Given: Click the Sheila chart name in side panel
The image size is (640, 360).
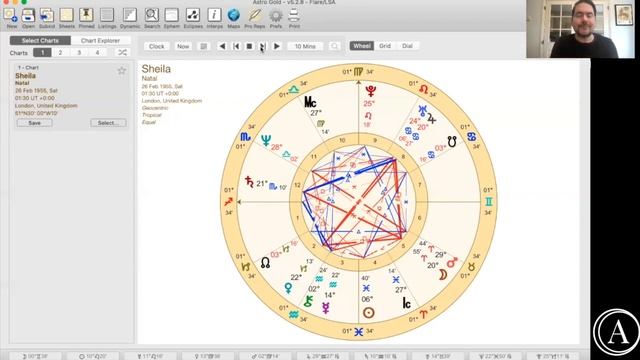Looking at the screenshot, I should point(25,76).
